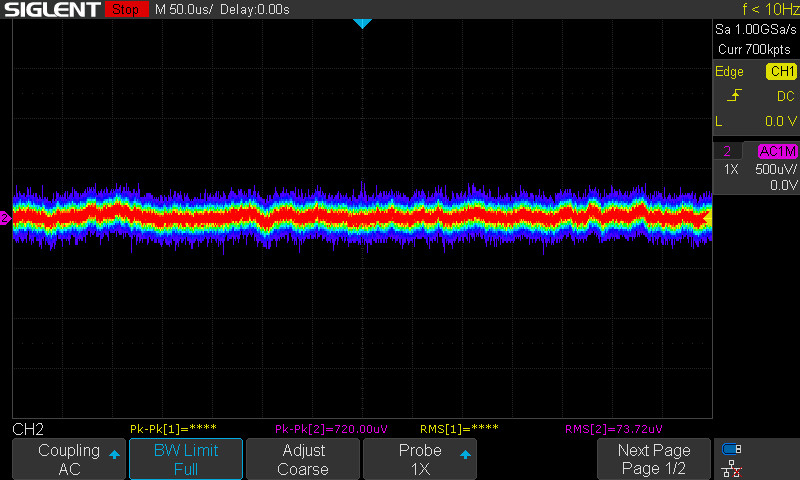Select the BW Limit Full softkey
Screen dimensions: 800x480
point(186,459)
